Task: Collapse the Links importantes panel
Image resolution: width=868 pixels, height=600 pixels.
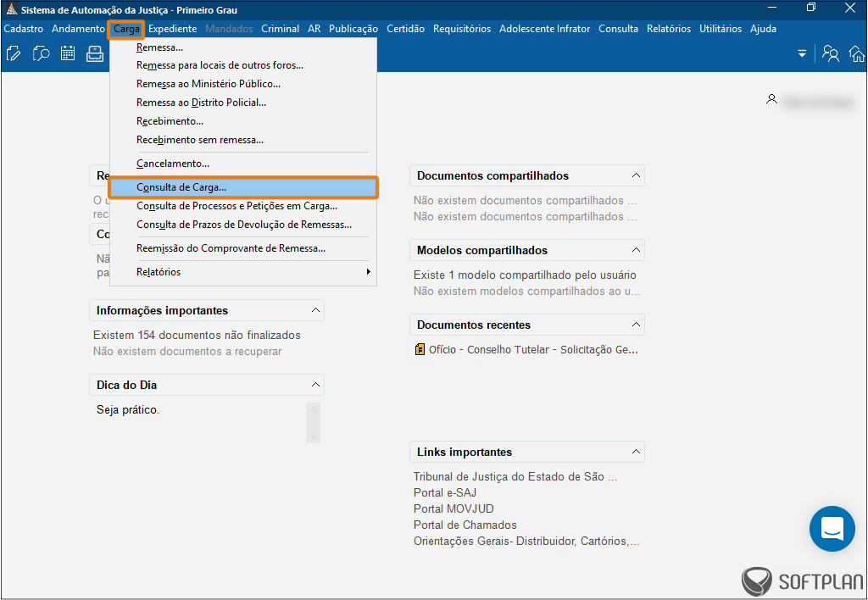Action: click(636, 452)
